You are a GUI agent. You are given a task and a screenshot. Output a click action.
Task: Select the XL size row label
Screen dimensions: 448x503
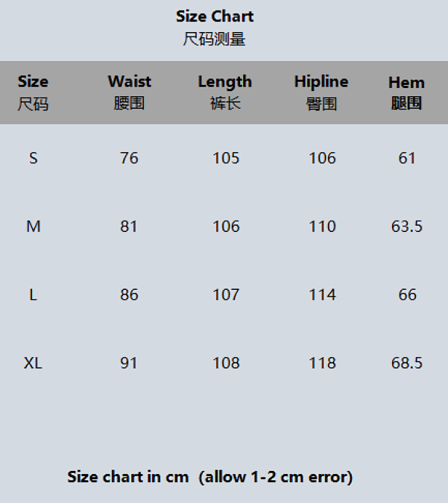tap(33, 363)
